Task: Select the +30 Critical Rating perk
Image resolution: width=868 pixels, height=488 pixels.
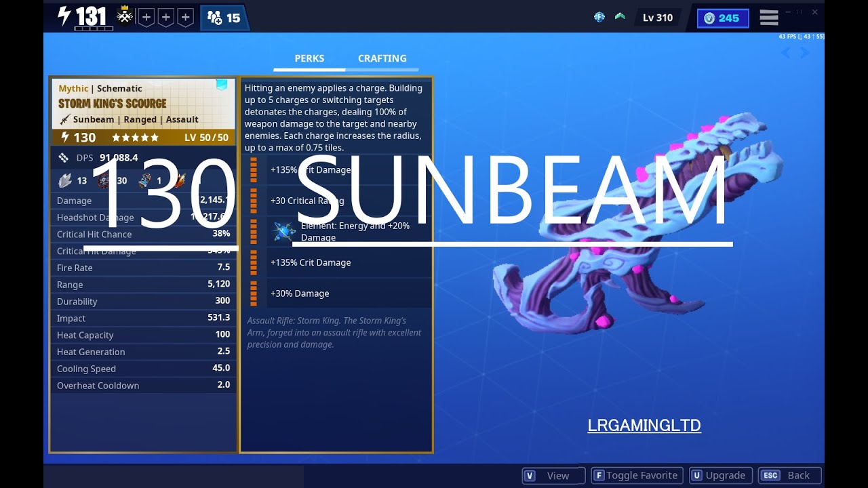Action: click(x=349, y=201)
